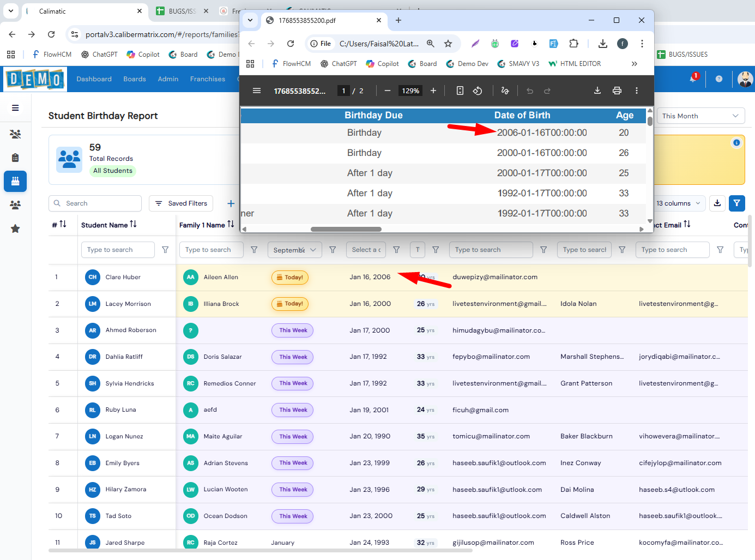Click the birthday cake sidebar icon
Image resolution: width=755 pixels, height=560 pixels.
(15, 181)
